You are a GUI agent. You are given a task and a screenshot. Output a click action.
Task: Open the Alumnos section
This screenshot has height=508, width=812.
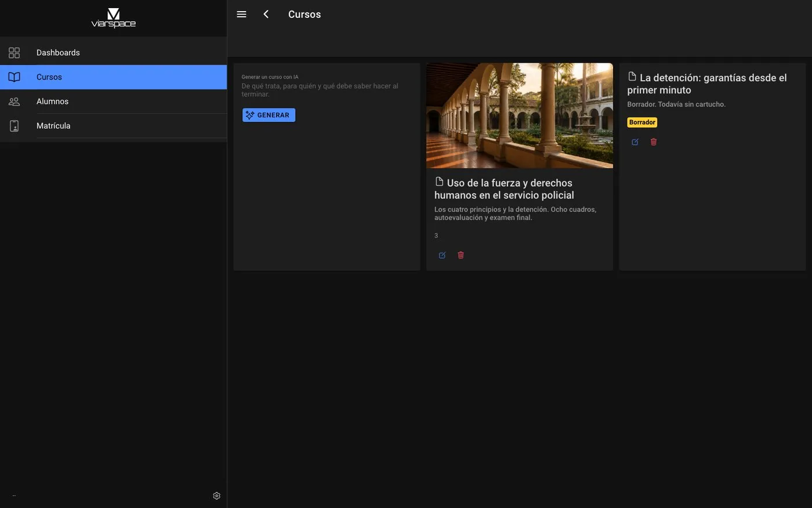[114, 102]
